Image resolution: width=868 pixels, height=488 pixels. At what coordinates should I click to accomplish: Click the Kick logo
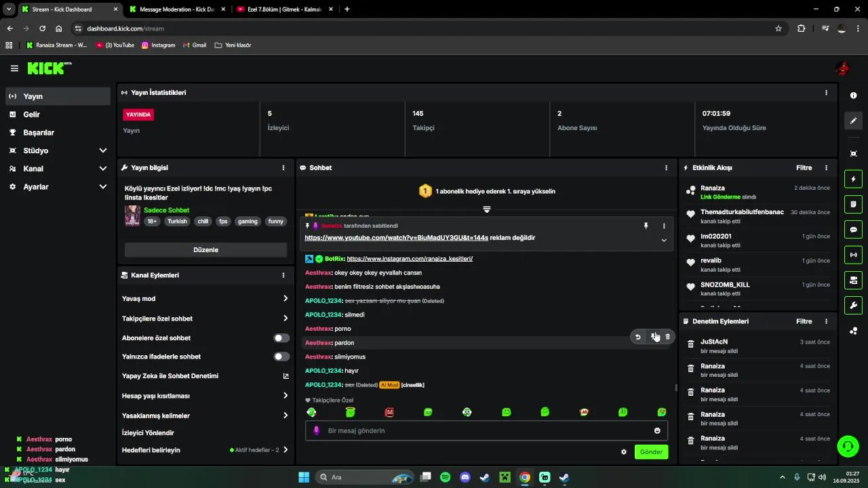(x=49, y=68)
